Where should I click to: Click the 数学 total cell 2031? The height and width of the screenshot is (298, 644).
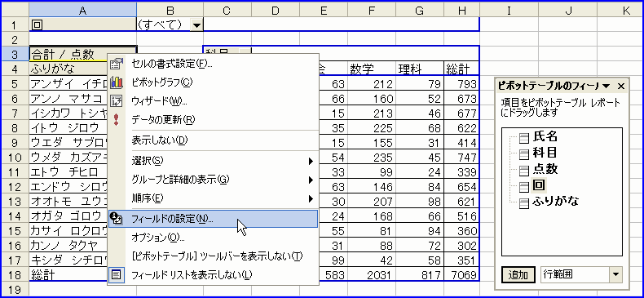click(x=372, y=274)
